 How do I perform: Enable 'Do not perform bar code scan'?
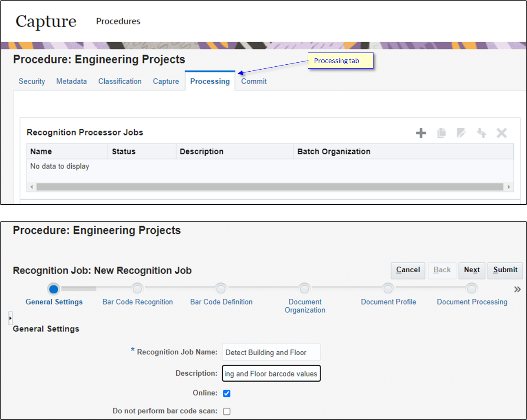(226, 411)
